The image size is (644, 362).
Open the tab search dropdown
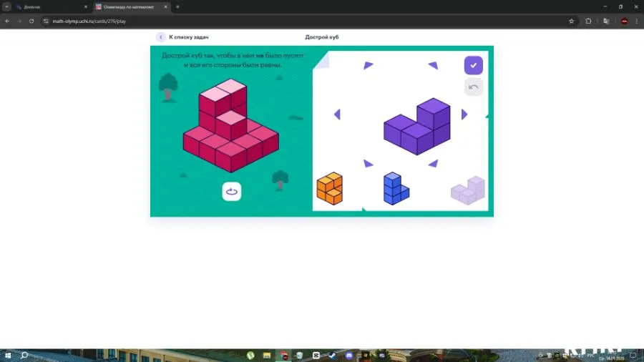[x=6, y=7]
